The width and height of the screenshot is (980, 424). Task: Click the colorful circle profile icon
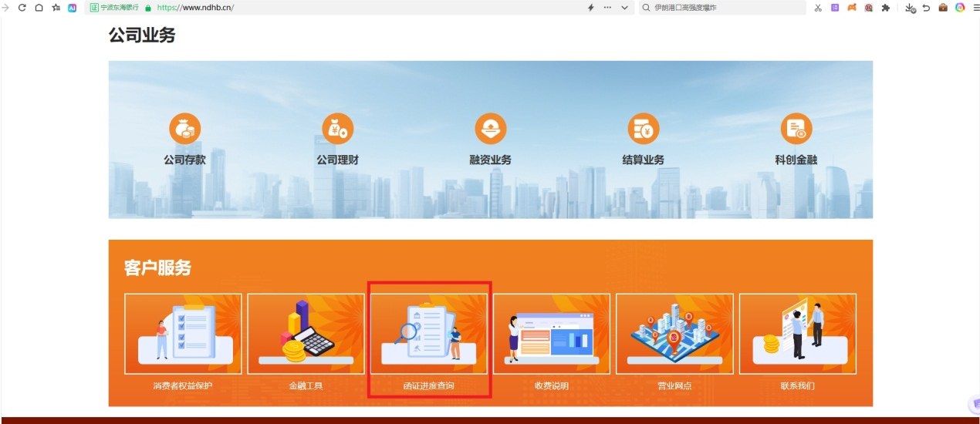click(960, 8)
